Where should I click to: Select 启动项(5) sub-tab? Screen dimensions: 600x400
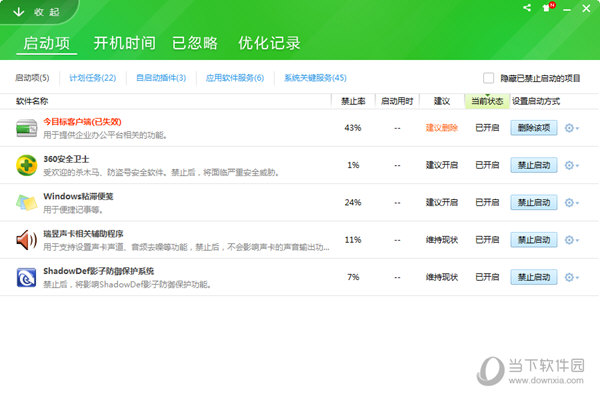click(32, 78)
